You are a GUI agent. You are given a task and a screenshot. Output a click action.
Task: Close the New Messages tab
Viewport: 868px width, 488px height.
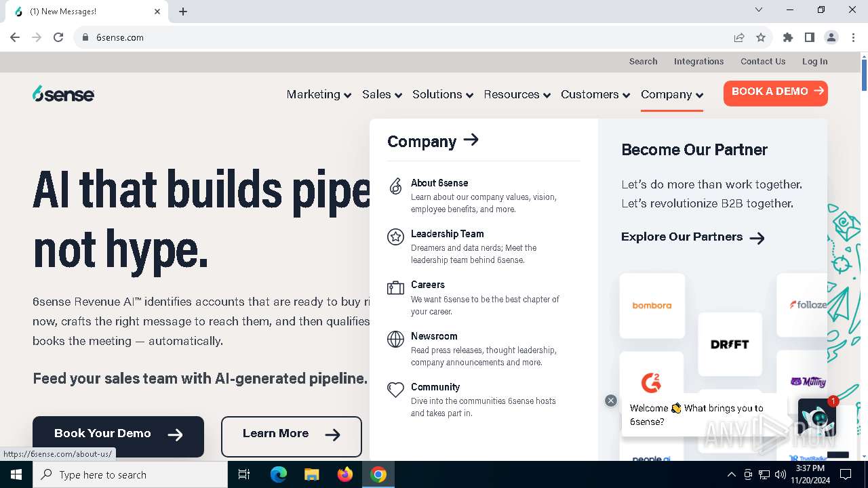pyautogui.click(x=157, y=12)
